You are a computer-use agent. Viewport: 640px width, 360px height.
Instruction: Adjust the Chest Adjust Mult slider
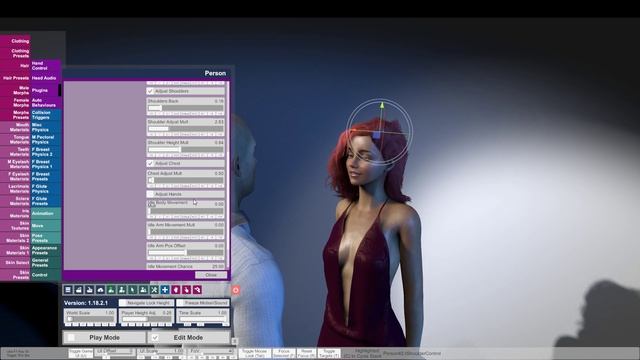point(185,180)
